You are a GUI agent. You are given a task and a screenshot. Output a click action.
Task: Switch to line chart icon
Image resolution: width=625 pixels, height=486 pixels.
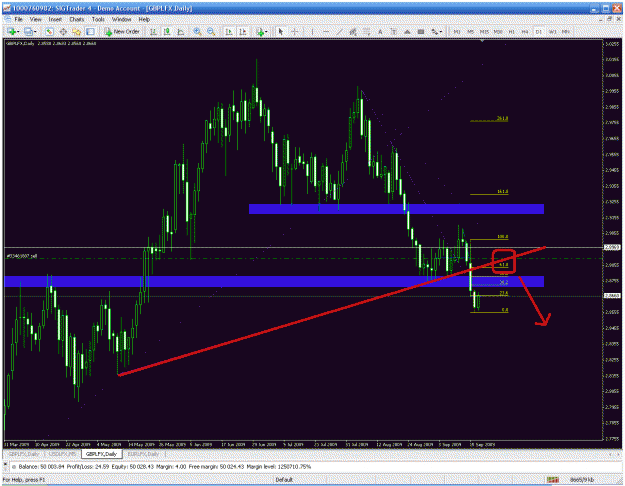pos(181,32)
